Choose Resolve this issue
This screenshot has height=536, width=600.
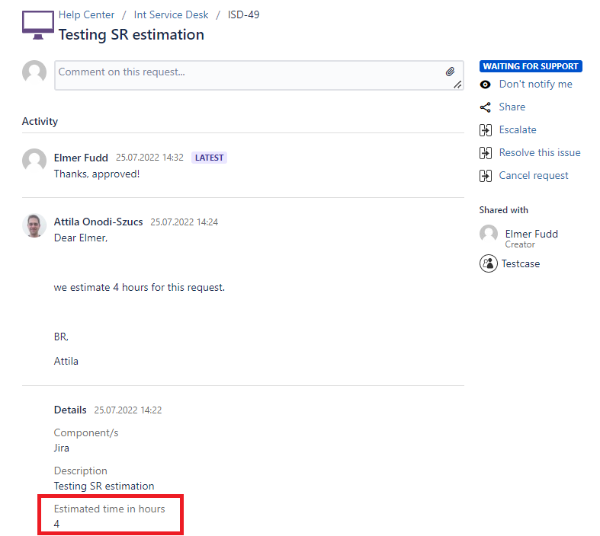point(539,153)
